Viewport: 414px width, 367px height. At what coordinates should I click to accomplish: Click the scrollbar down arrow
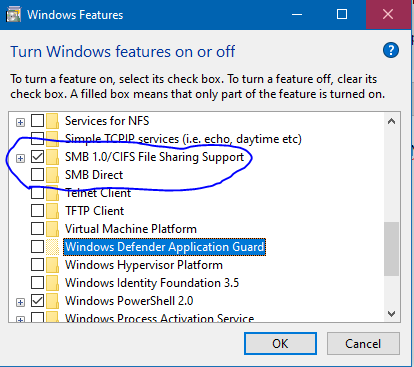click(x=391, y=314)
